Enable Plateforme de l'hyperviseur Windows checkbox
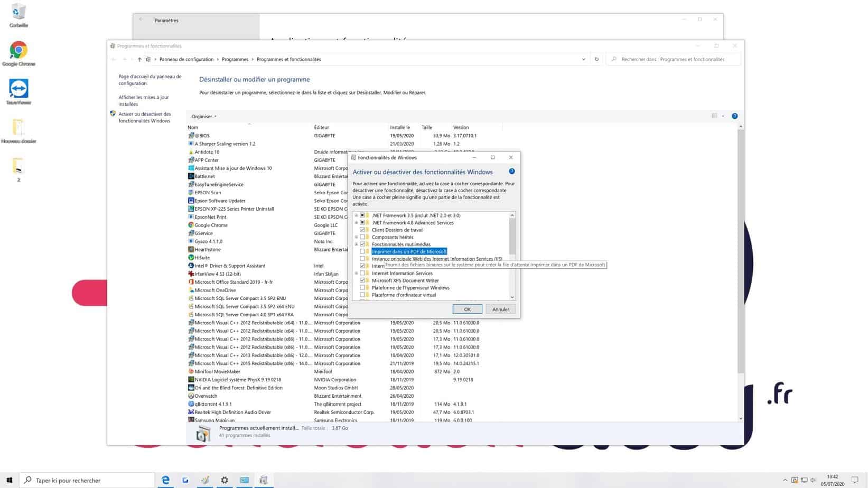Image resolution: width=868 pixels, height=488 pixels. point(362,288)
